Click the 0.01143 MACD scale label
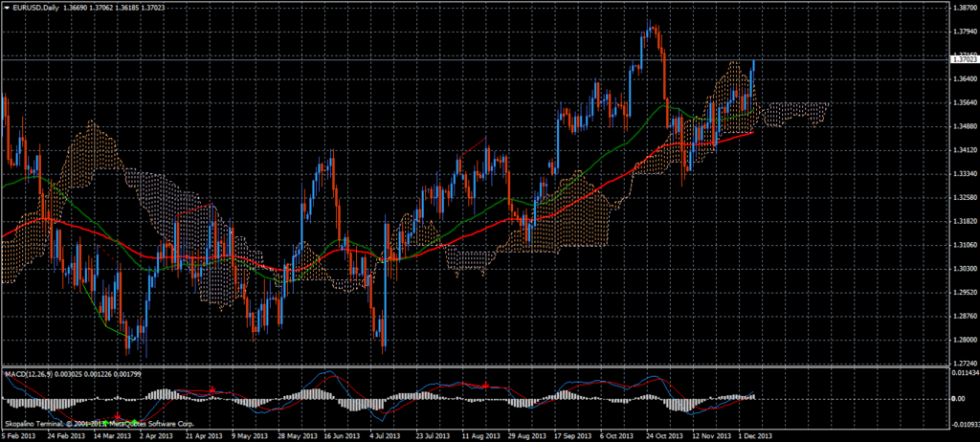980x442 pixels. click(x=963, y=373)
